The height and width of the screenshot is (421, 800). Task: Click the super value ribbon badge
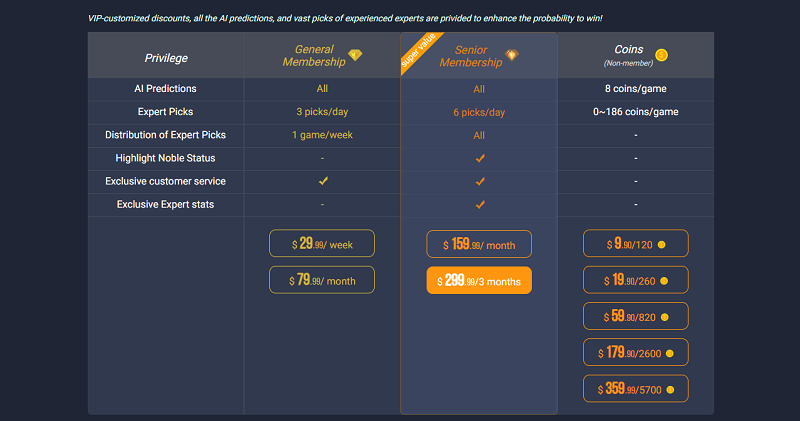point(419,51)
